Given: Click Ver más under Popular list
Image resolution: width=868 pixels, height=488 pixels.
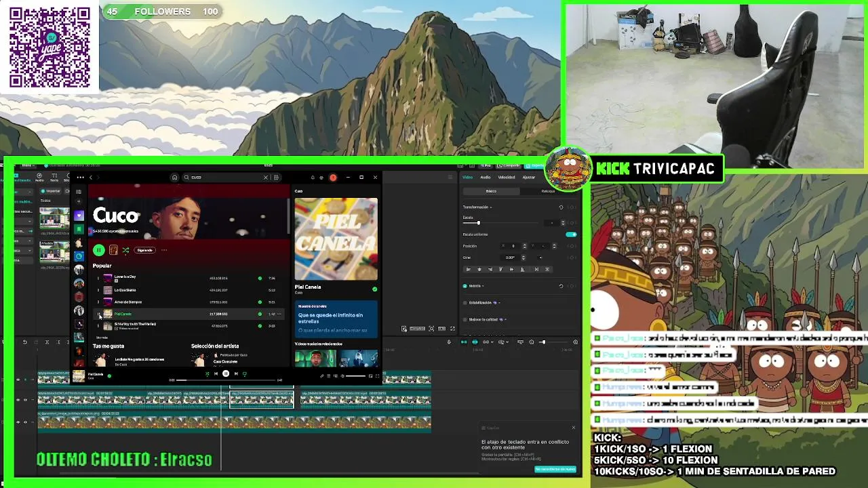Looking at the screenshot, I should pos(102,337).
